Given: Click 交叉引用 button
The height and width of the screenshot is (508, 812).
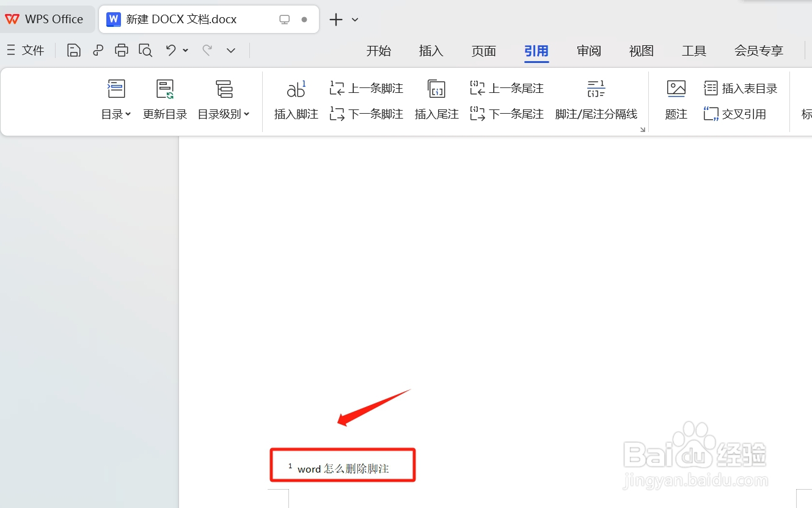Looking at the screenshot, I should [x=735, y=114].
